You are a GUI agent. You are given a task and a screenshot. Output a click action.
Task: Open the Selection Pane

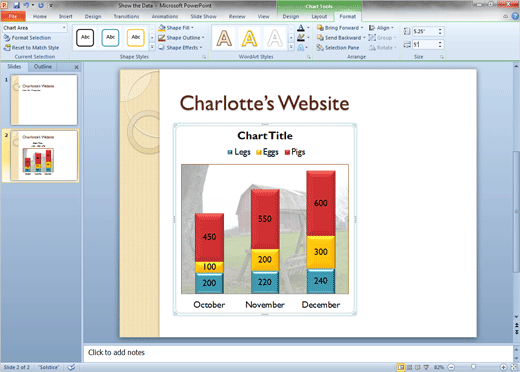(x=338, y=48)
